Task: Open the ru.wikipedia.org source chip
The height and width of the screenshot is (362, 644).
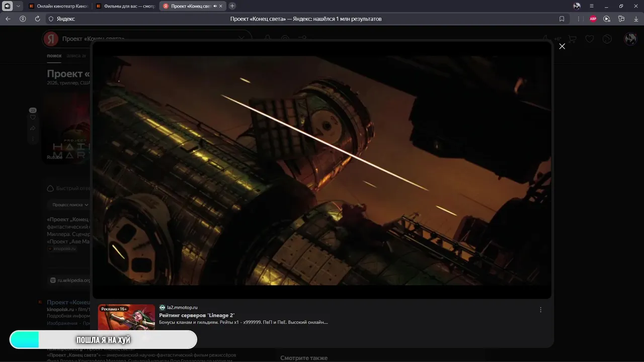Action: 70,280
